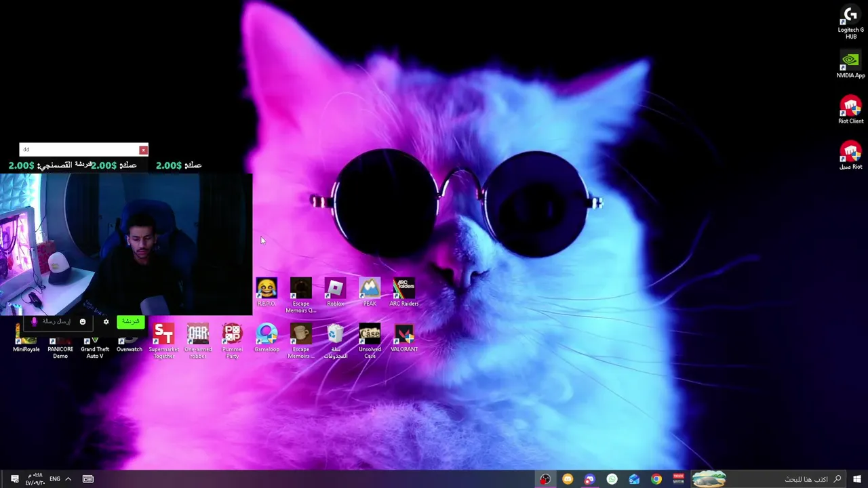The image size is (868, 488).
Task: Click the 'dd' text field in overlay
Action: coord(79,150)
